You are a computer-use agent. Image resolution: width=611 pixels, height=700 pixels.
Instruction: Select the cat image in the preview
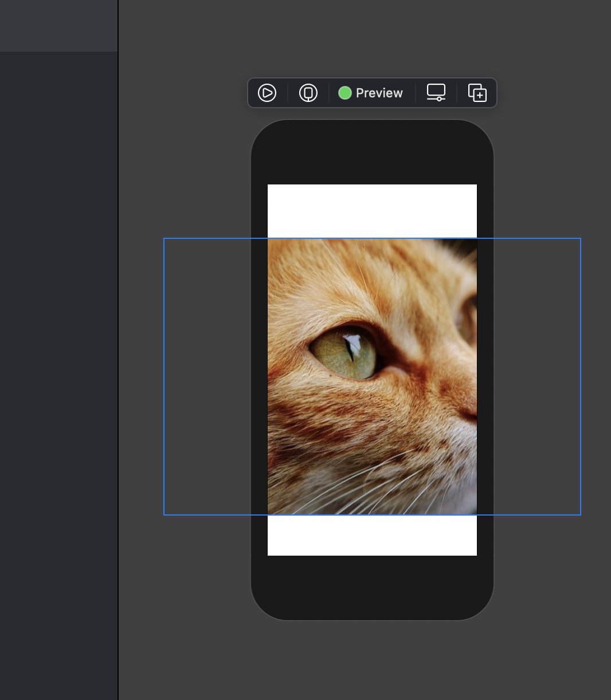pos(372,376)
